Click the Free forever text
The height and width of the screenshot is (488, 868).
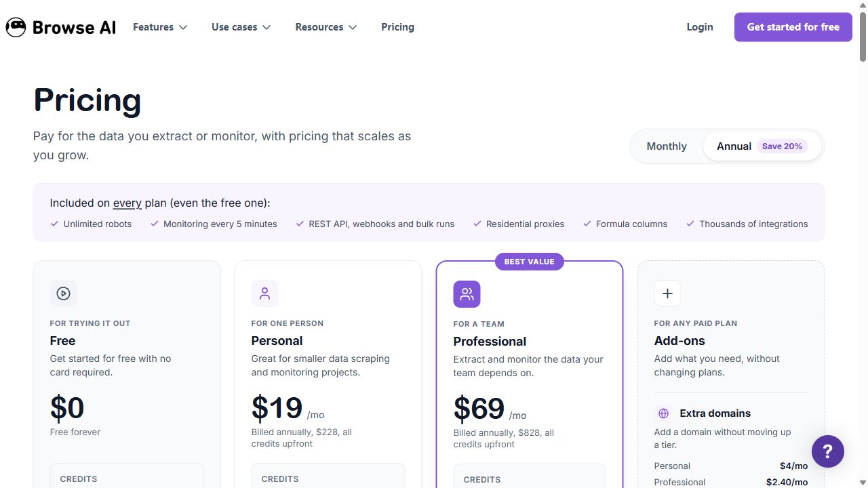75,432
